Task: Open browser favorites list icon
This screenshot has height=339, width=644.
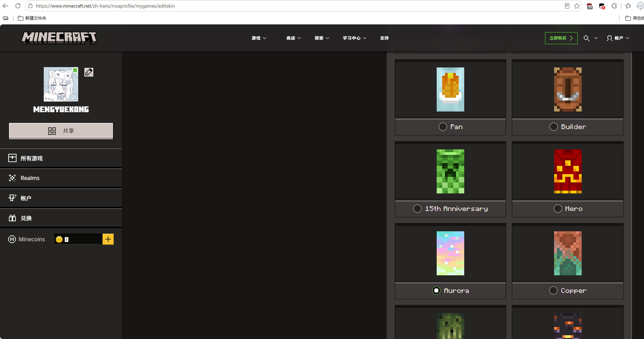Action: click(x=628, y=6)
